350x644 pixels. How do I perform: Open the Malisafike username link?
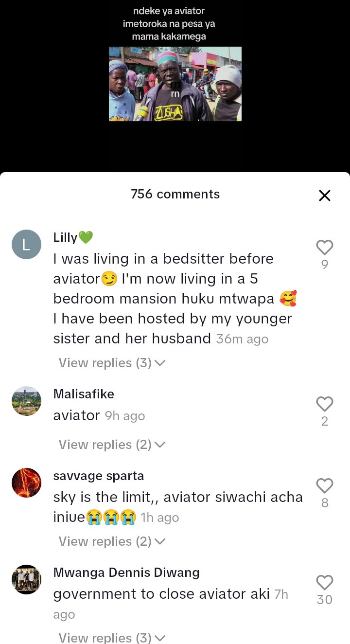pyautogui.click(x=84, y=394)
